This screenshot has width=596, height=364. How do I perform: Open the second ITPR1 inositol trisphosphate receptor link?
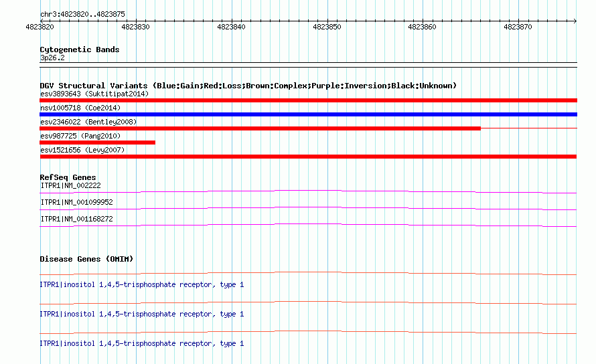click(x=142, y=314)
